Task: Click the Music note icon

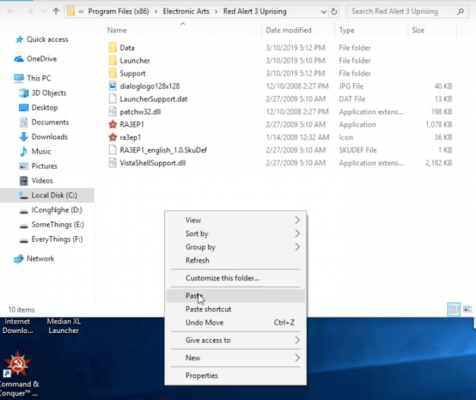Action: click(x=24, y=152)
